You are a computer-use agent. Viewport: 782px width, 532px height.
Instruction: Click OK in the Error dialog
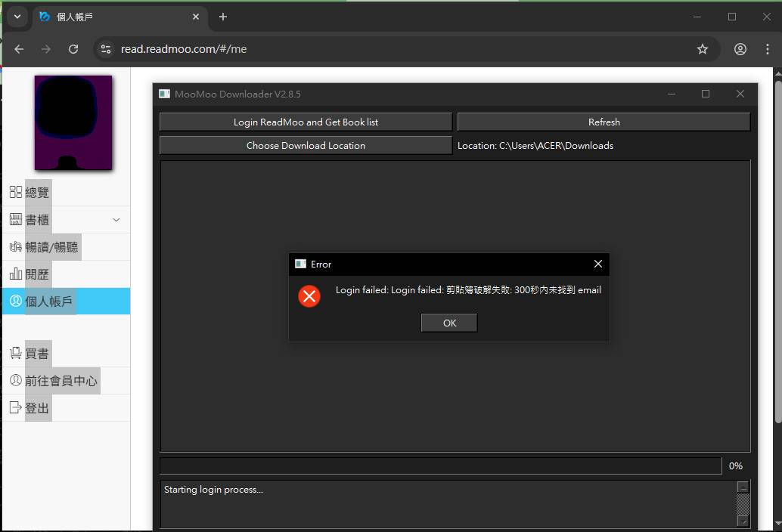[449, 323]
